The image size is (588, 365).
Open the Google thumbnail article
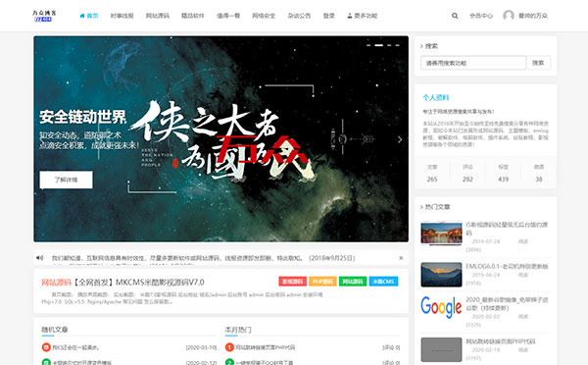[x=441, y=307]
